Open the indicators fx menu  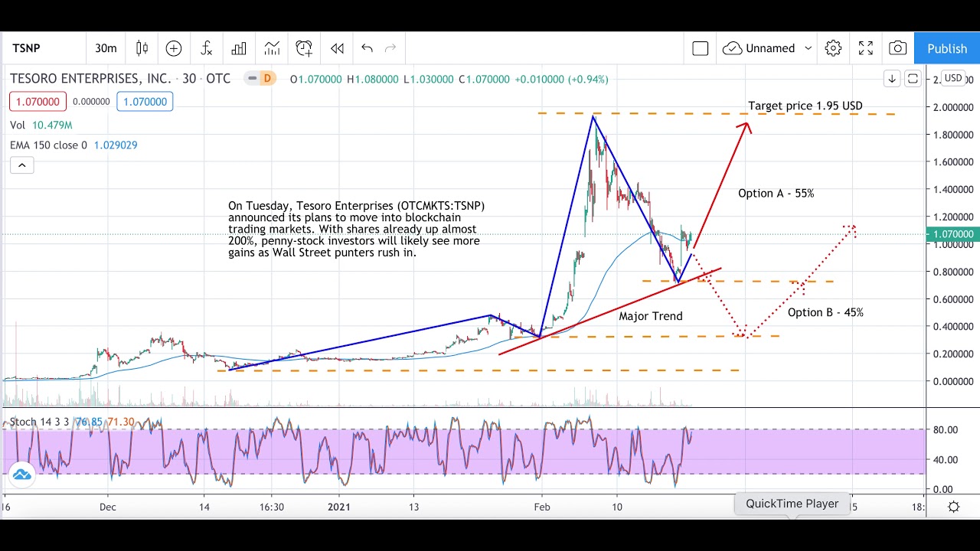point(206,48)
